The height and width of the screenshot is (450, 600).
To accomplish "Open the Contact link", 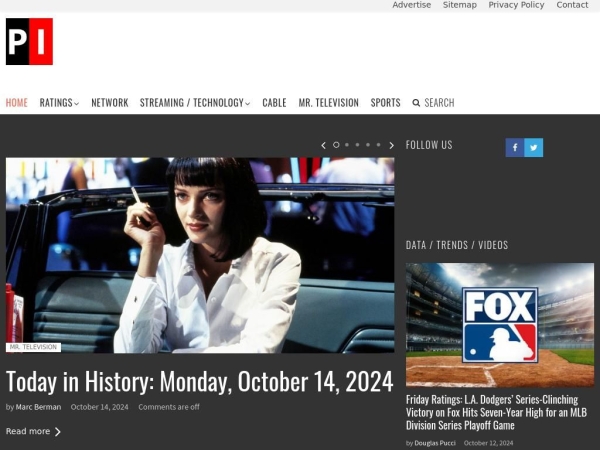I will tap(572, 5).
